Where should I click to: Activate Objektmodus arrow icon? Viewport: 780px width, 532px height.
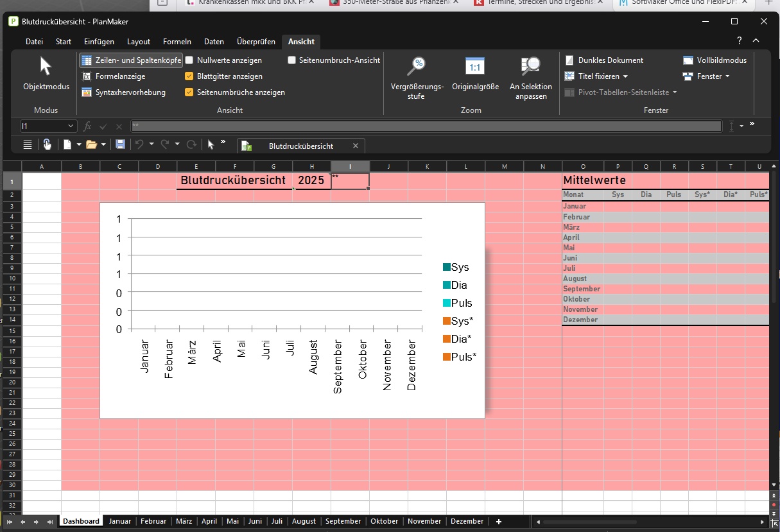click(46, 66)
